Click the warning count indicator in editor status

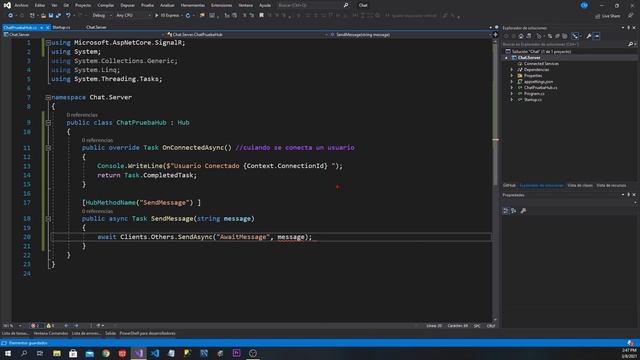point(50,326)
